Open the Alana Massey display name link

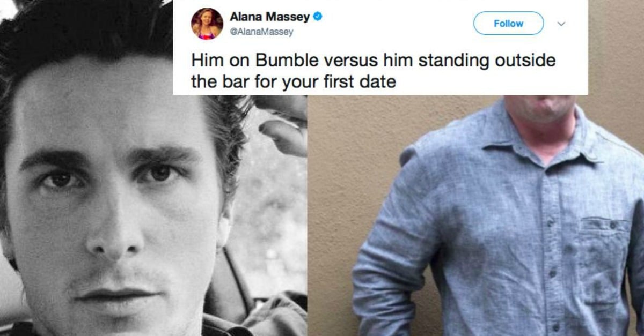coord(269,17)
